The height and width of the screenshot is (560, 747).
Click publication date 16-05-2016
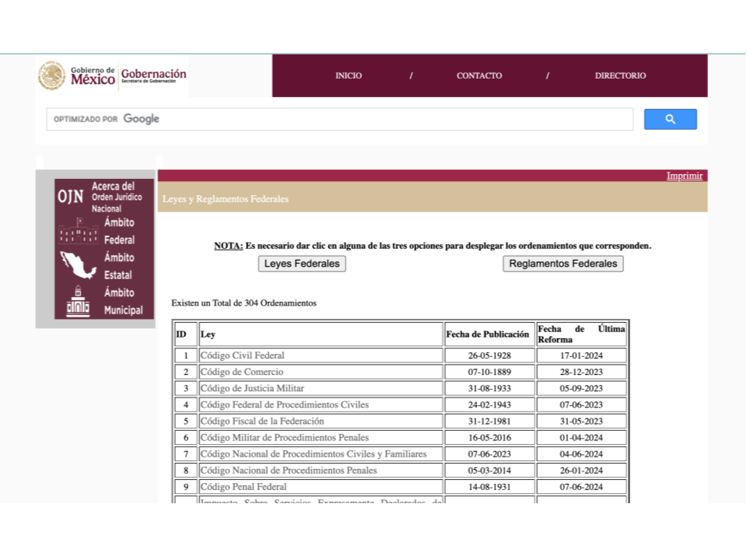tap(489, 438)
